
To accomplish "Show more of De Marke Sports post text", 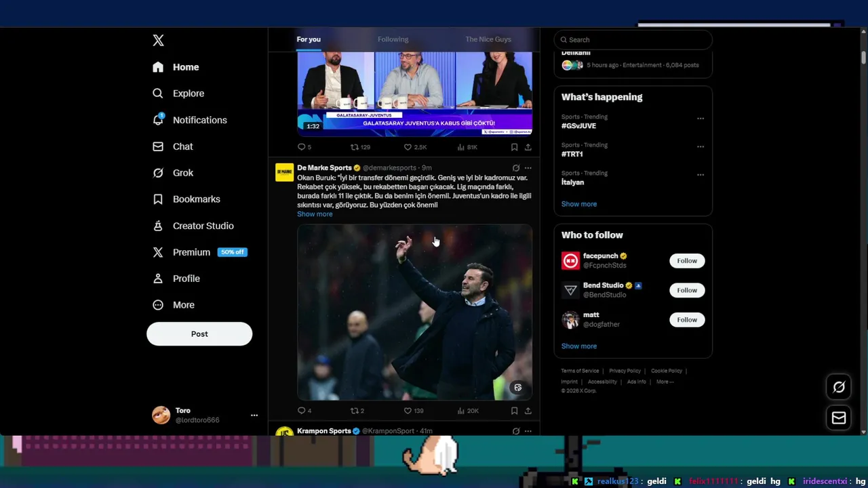I will pos(315,214).
